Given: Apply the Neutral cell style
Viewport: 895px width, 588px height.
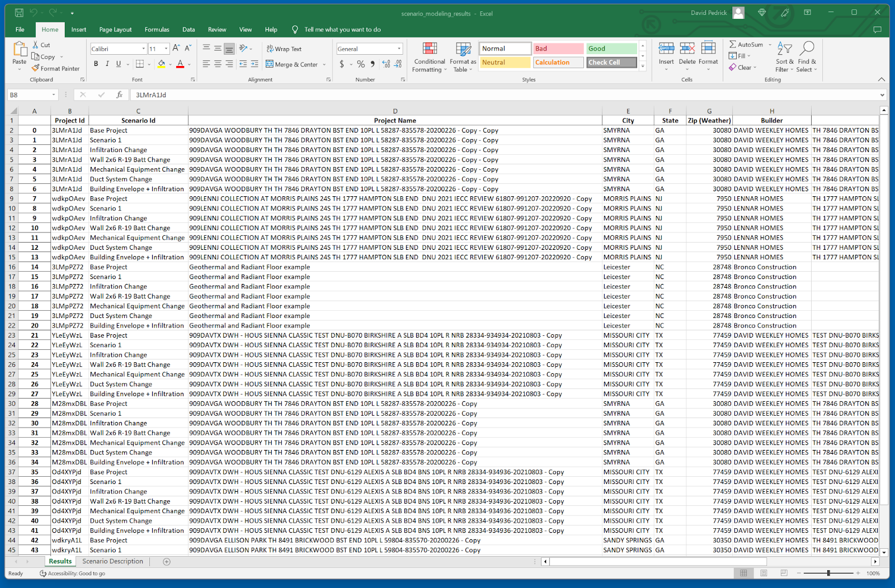Looking at the screenshot, I should point(505,63).
